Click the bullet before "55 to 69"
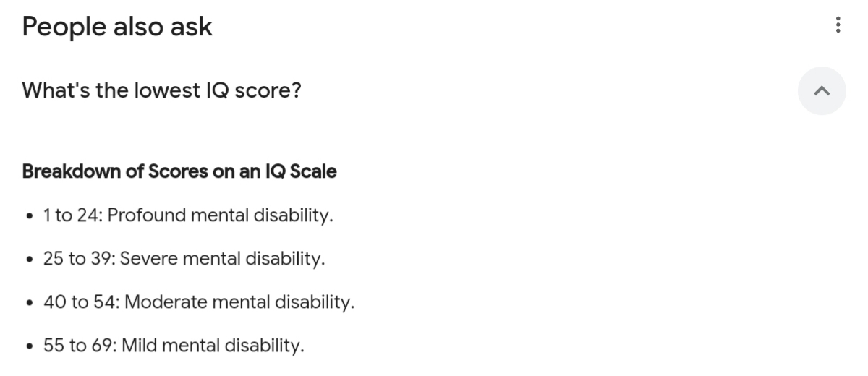 28,346
